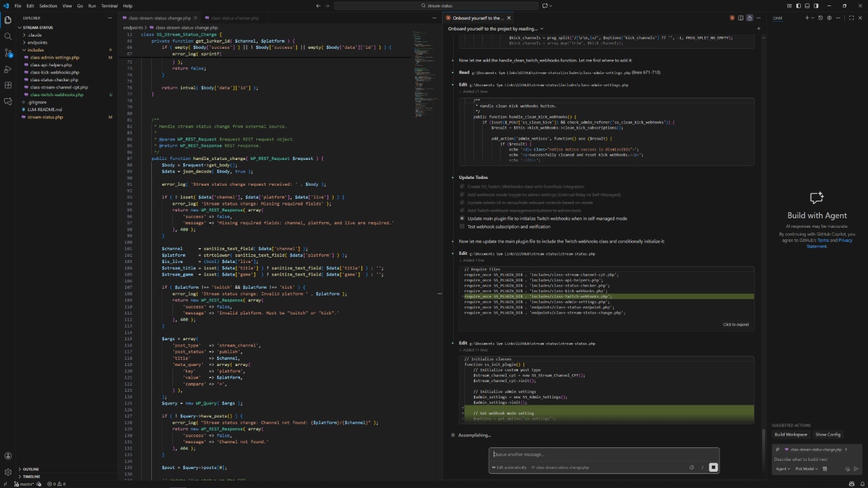Open the Help menu
The width and height of the screenshot is (868, 488).
[127, 5]
